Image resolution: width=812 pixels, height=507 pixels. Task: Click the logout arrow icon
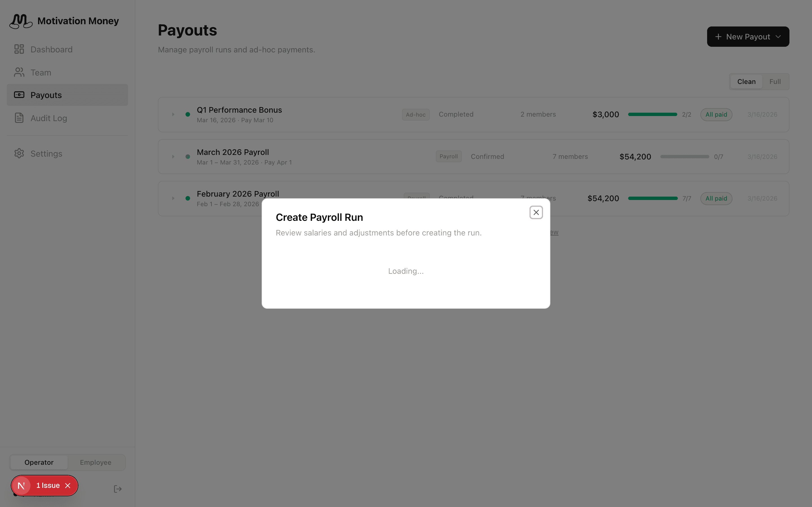pyautogui.click(x=118, y=489)
